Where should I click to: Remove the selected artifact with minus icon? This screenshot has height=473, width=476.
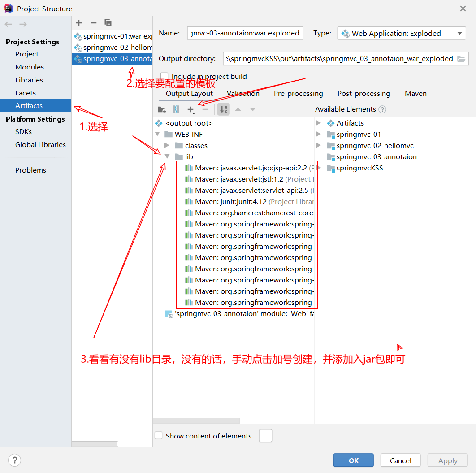click(94, 23)
